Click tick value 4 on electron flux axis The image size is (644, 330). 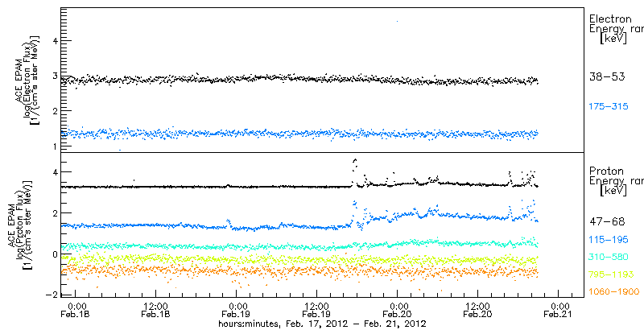tap(54, 40)
